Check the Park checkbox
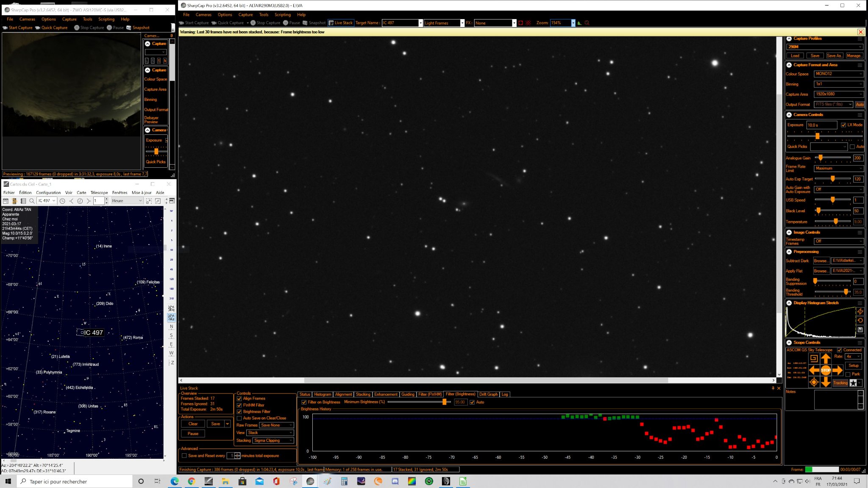Viewport: 868px width, 488px height. (x=848, y=374)
